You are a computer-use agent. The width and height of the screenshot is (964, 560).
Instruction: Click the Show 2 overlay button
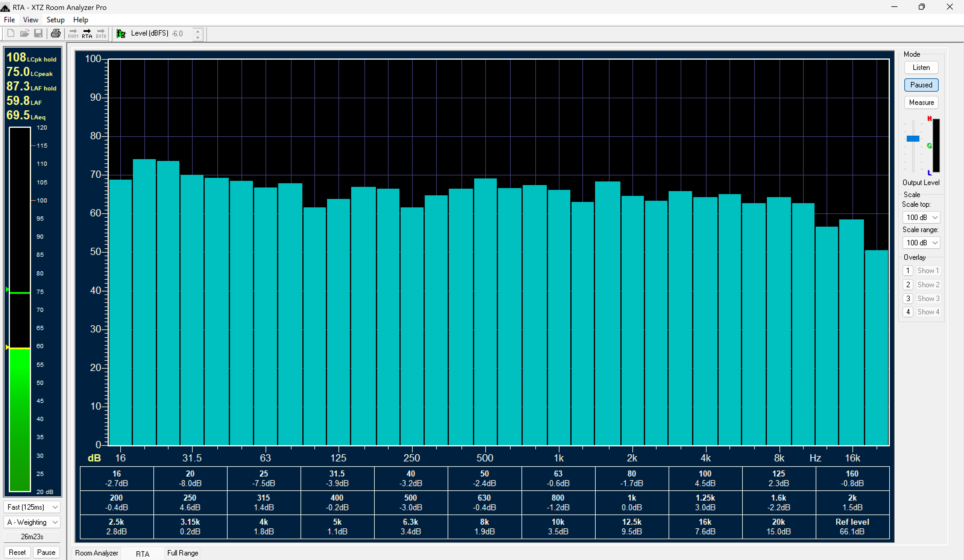(928, 285)
